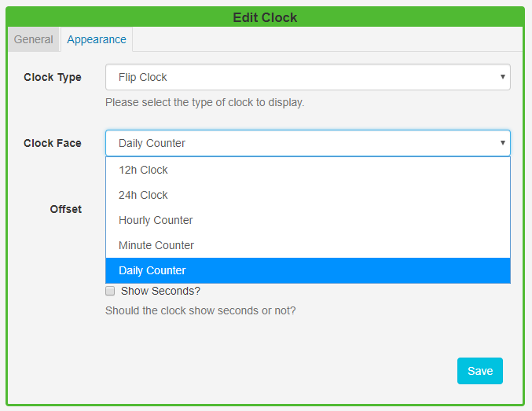Click the "Show Seconds?" label text
The width and height of the screenshot is (532, 411).
click(x=160, y=291)
